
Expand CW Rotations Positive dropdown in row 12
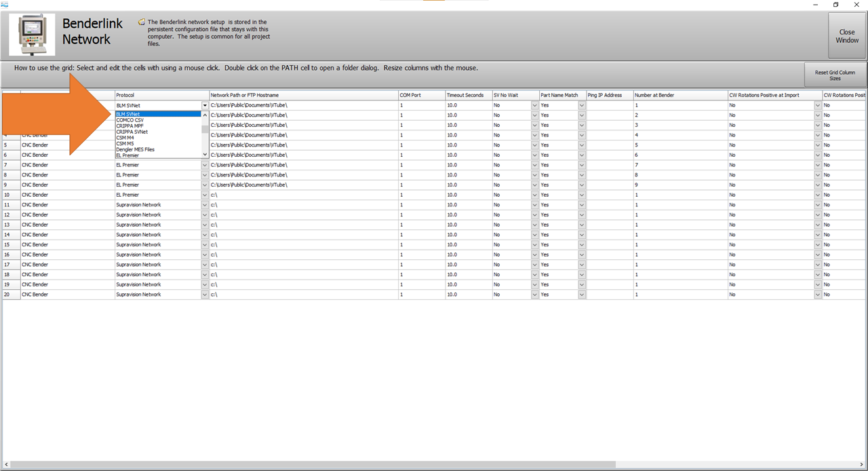tap(817, 215)
